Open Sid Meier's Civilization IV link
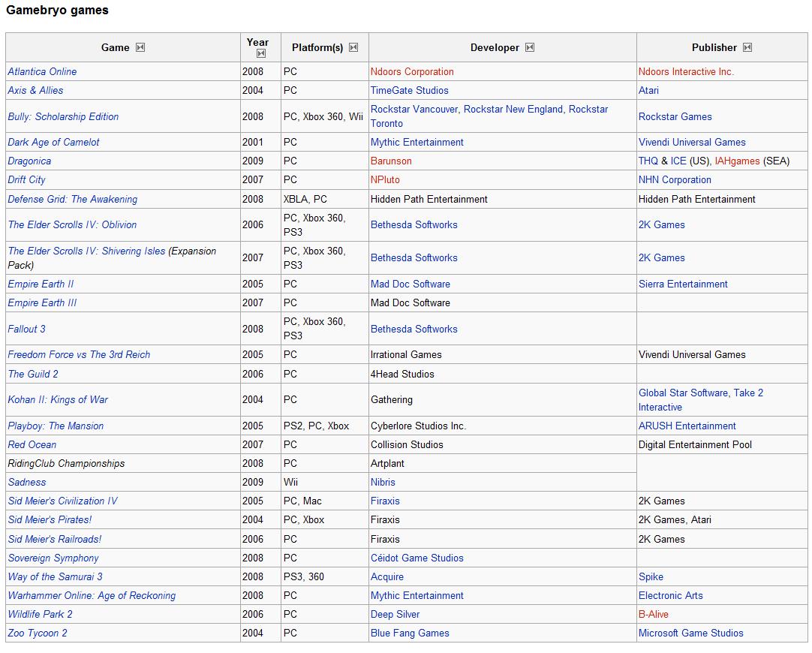The image size is (812, 653). (x=62, y=501)
